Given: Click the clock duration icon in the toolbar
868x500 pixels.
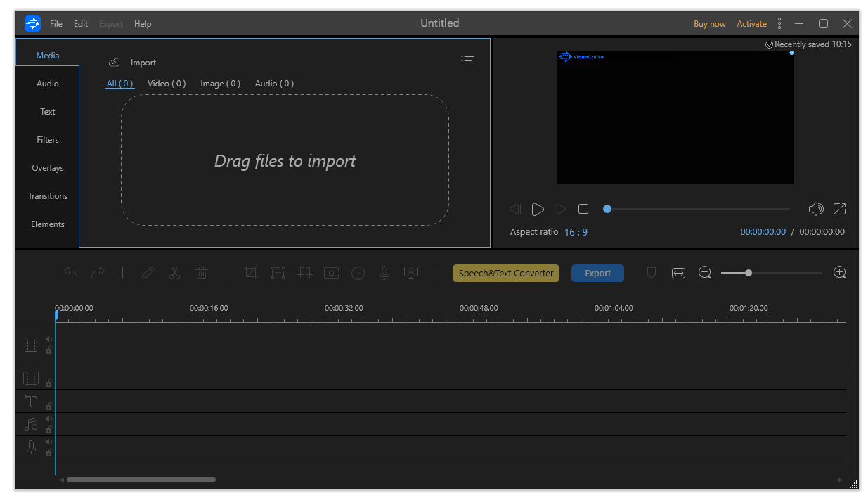Looking at the screenshot, I should 358,274.
